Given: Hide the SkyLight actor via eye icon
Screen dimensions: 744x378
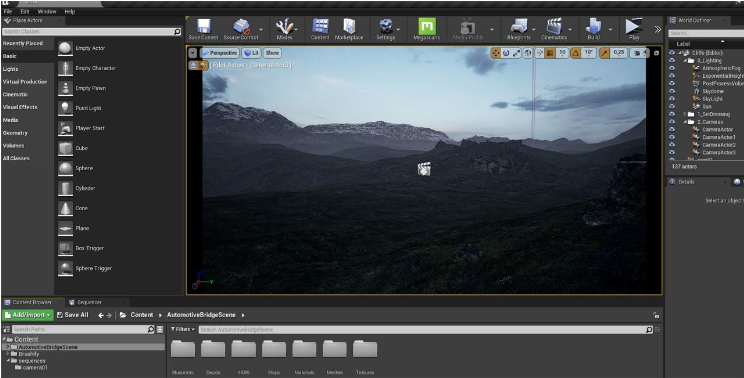Looking at the screenshot, I should tap(672, 99).
